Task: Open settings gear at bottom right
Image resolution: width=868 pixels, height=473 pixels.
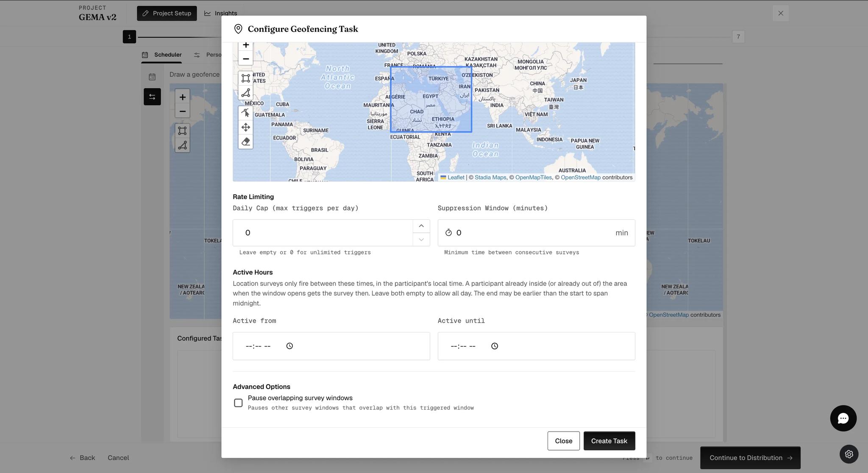Action: tap(849, 454)
